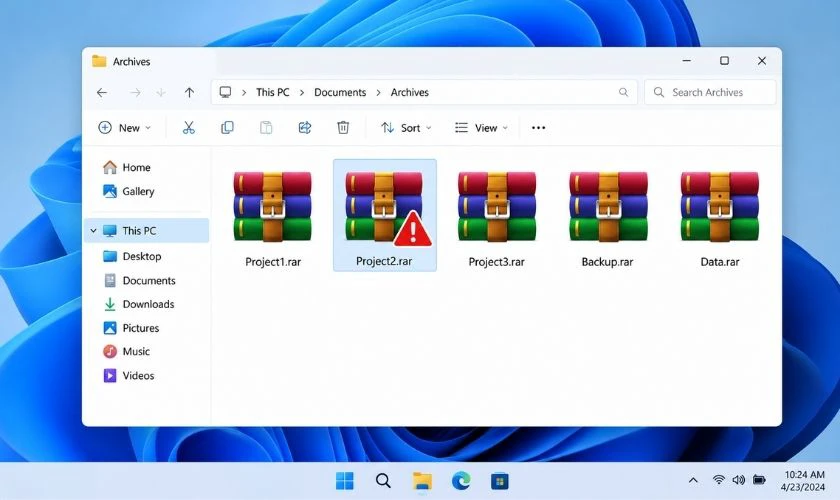Close the Archives window
840x500 pixels.
[x=762, y=61]
